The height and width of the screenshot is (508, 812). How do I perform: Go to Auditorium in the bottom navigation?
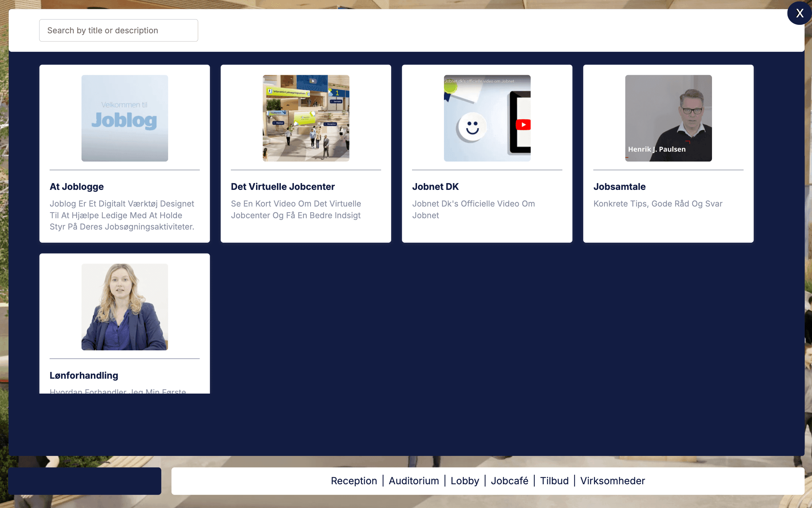414,481
